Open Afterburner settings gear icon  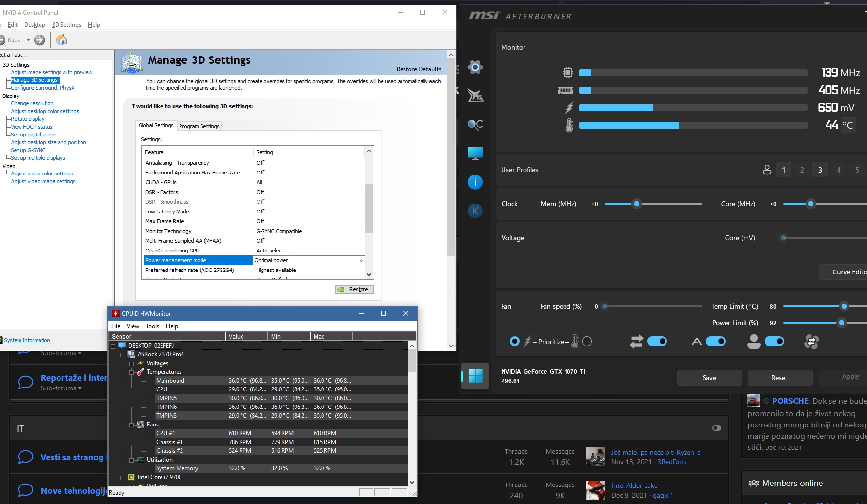coord(475,67)
